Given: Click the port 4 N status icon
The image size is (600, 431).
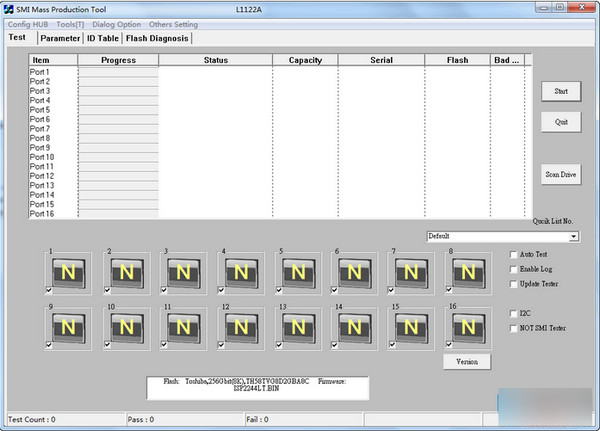Looking at the screenshot, I should [x=241, y=273].
